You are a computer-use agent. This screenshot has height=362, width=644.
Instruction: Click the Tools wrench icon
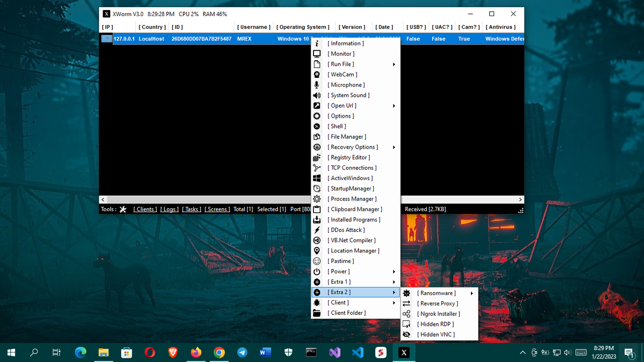click(123, 209)
